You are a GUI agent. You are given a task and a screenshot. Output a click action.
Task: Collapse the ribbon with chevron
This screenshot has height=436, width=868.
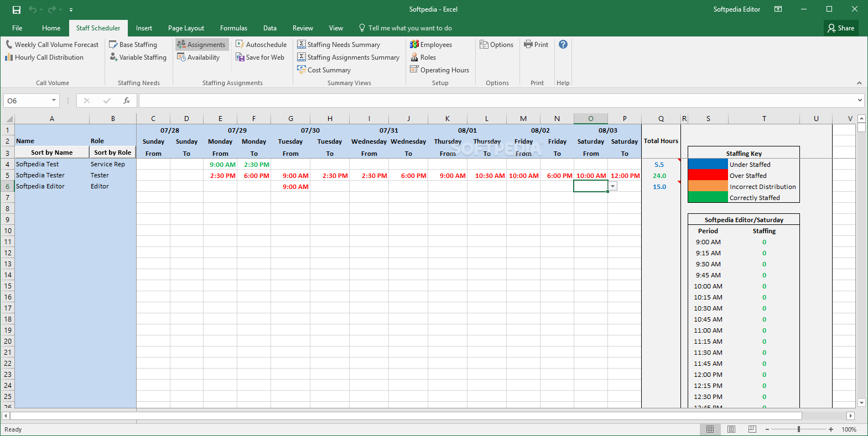859,83
